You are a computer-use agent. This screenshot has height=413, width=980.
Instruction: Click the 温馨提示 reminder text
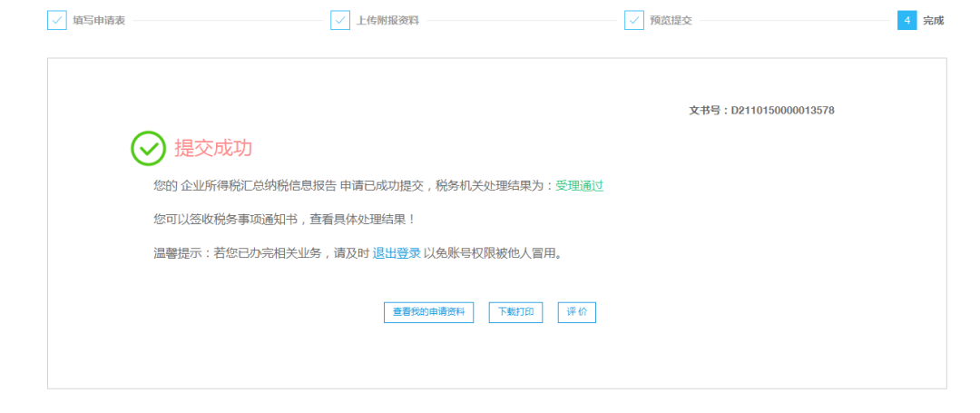tap(358, 253)
